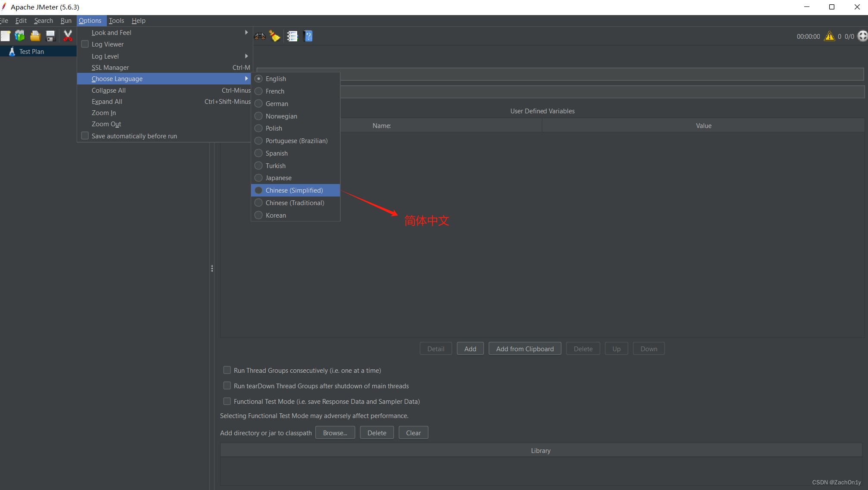
Task: Click the Test Plan flask icon
Action: [x=12, y=51]
